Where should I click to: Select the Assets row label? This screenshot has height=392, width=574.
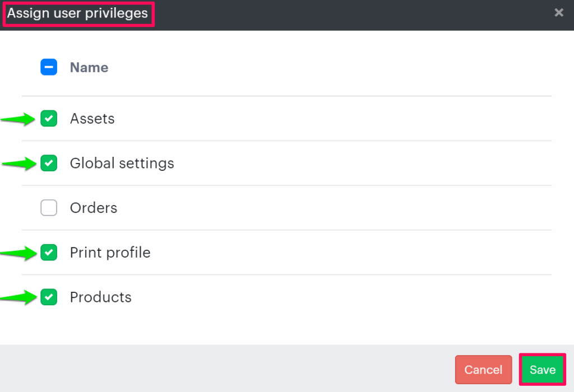click(92, 119)
